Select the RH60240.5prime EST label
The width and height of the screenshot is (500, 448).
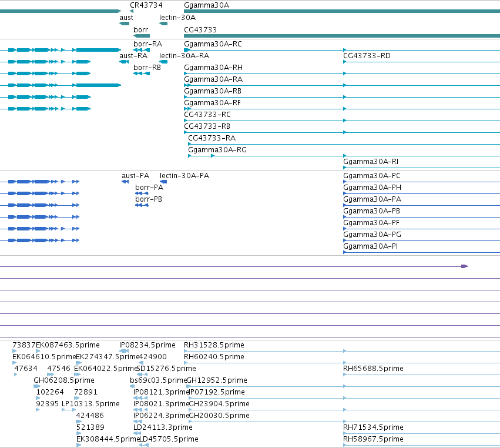(214, 357)
